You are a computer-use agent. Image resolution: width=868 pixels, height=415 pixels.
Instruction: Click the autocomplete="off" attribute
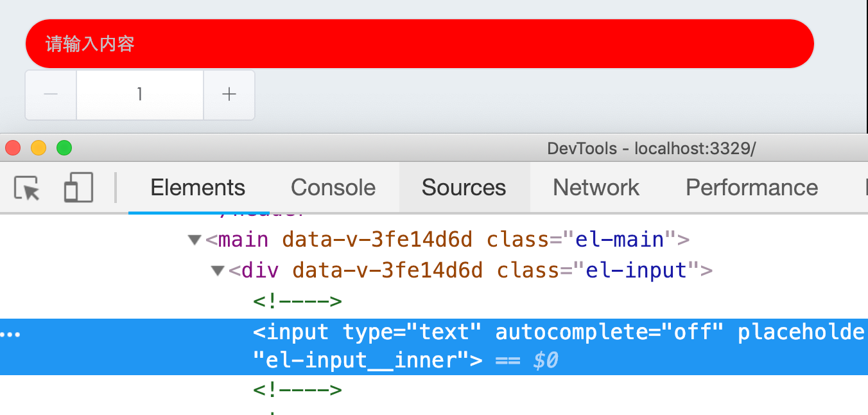609,332
